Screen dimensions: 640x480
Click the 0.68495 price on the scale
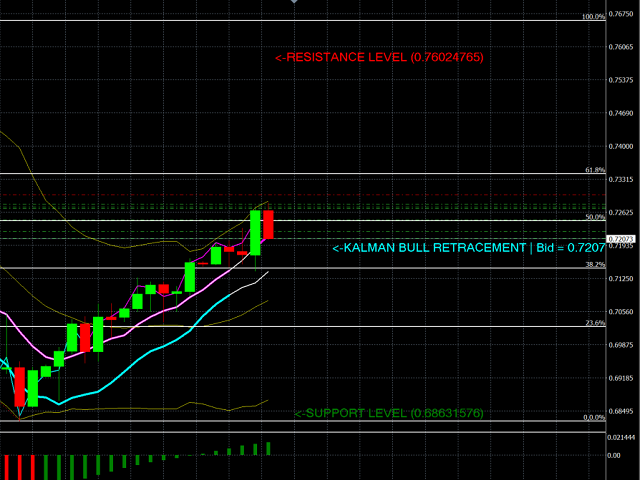[621, 411]
